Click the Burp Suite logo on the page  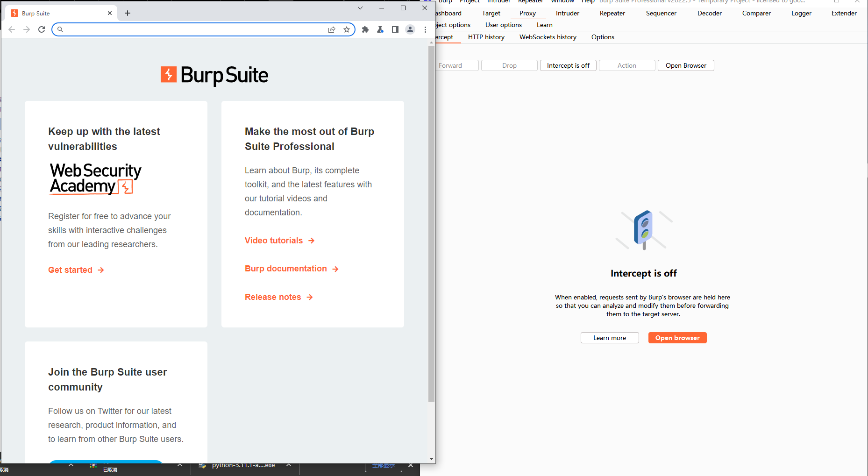[x=214, y=75]
